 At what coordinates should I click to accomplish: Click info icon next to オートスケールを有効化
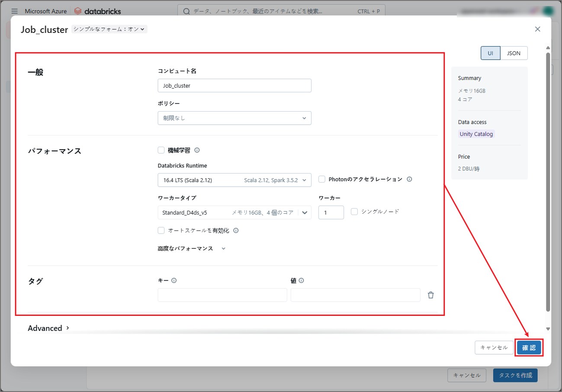tap(236, 231)
